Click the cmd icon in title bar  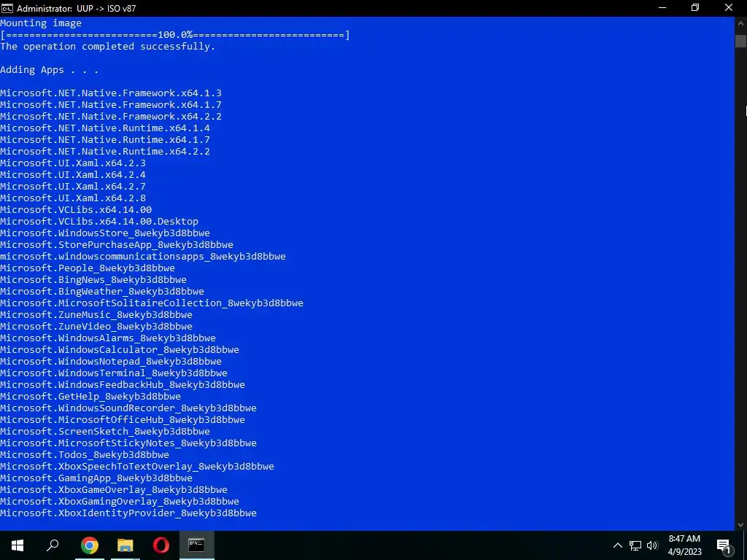point(7,8)
